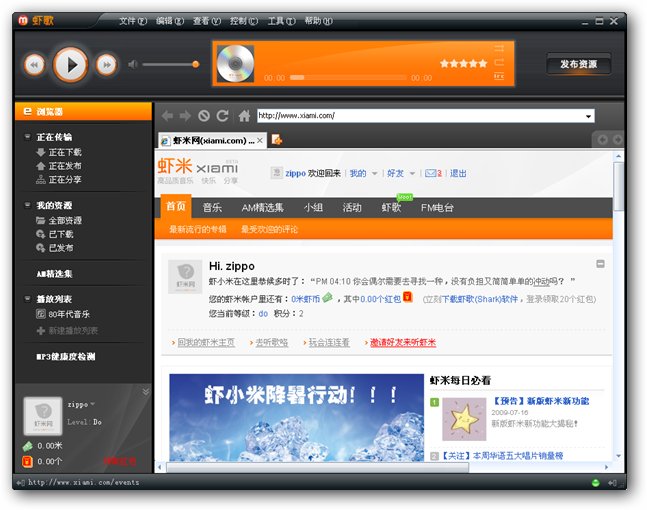Open the 工具(T) menu
The width and height of the screenshot is (647, 510).
281,21
